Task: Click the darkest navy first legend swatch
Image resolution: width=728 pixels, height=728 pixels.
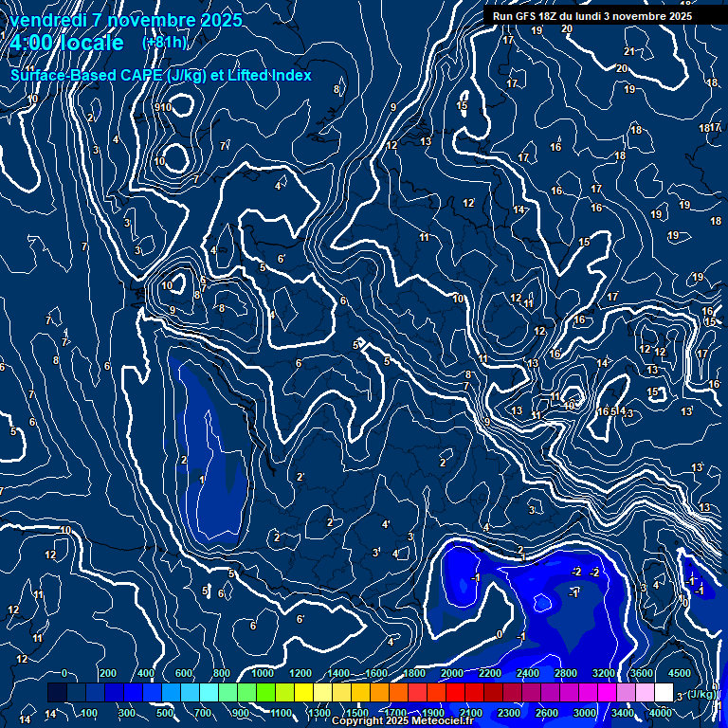Action: (57, 692)
